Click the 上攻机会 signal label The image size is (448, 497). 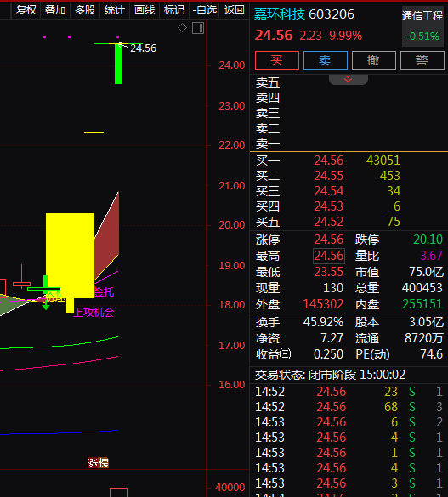click(x=94, y=313)
